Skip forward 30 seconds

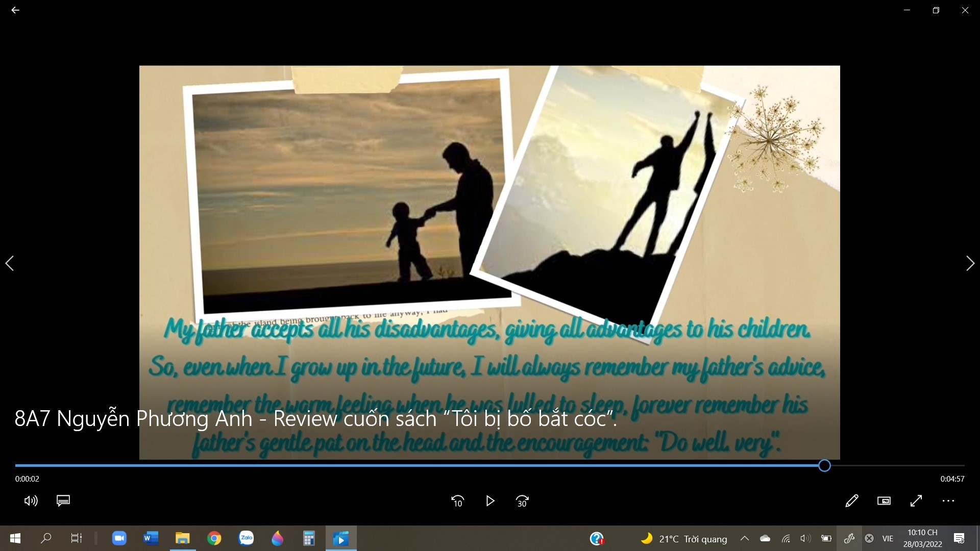click(522, 502)
